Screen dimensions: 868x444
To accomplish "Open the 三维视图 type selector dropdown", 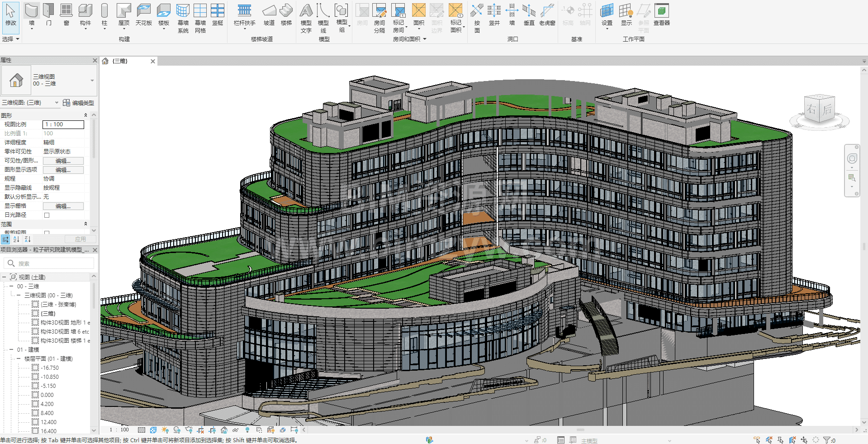I will tap(92, 81).
